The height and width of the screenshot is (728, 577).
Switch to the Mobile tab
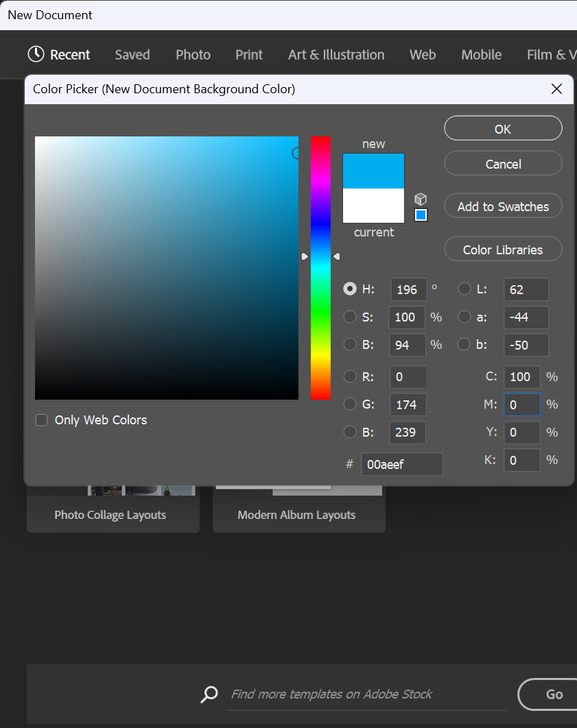[481, 55]
